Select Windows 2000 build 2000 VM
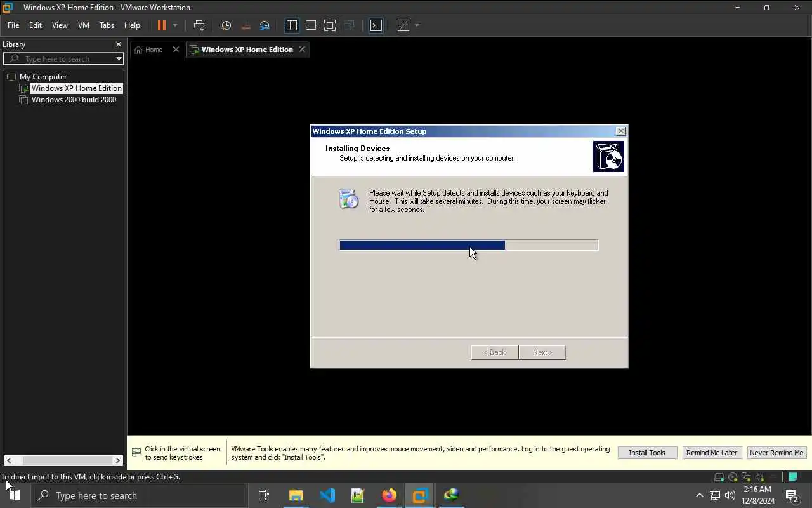 pyautogui.click(x=74, y=100)
